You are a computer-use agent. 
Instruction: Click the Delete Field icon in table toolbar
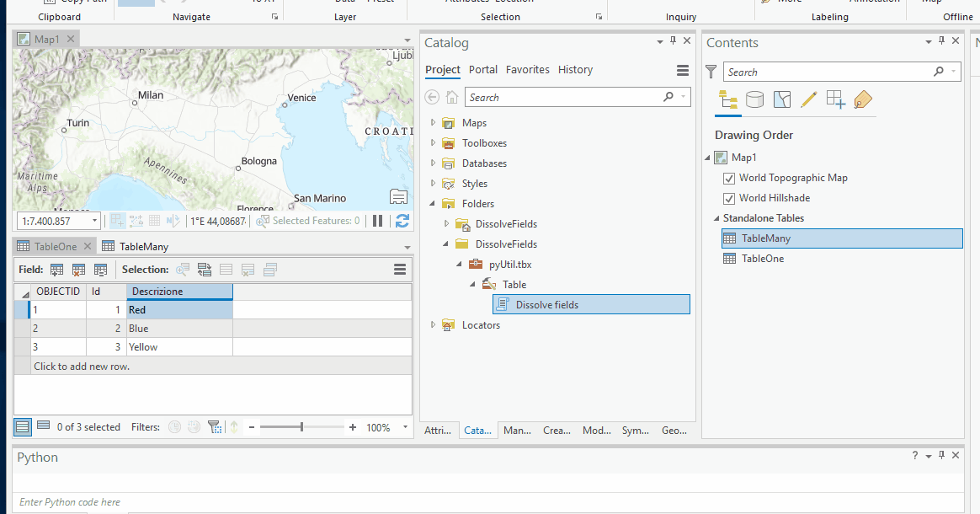coord(79,270)
